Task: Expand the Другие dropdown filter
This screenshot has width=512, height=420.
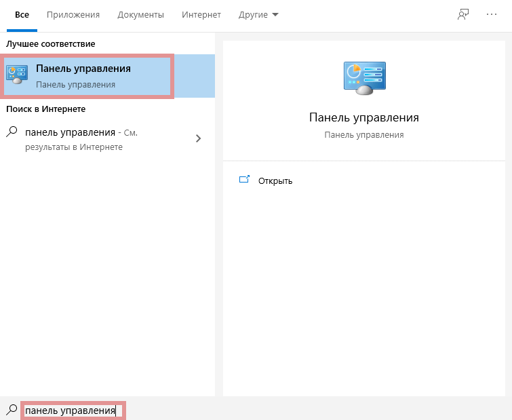Action: [258, 15]
